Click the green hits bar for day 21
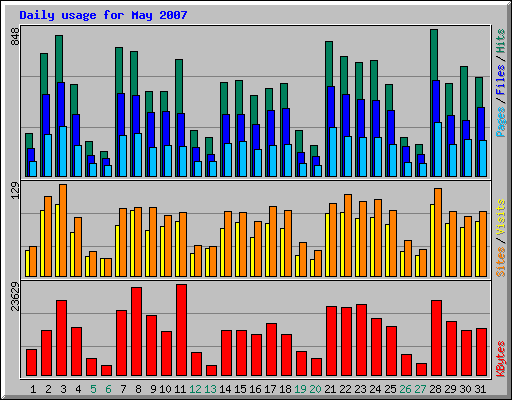Image resolution: width=512 pixels, height=400 pixels. tap(329, 64)
